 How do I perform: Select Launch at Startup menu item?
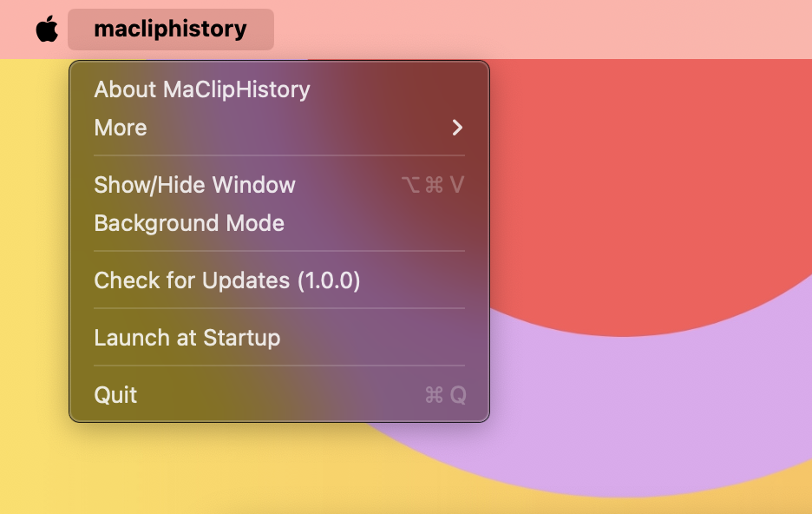187,338
